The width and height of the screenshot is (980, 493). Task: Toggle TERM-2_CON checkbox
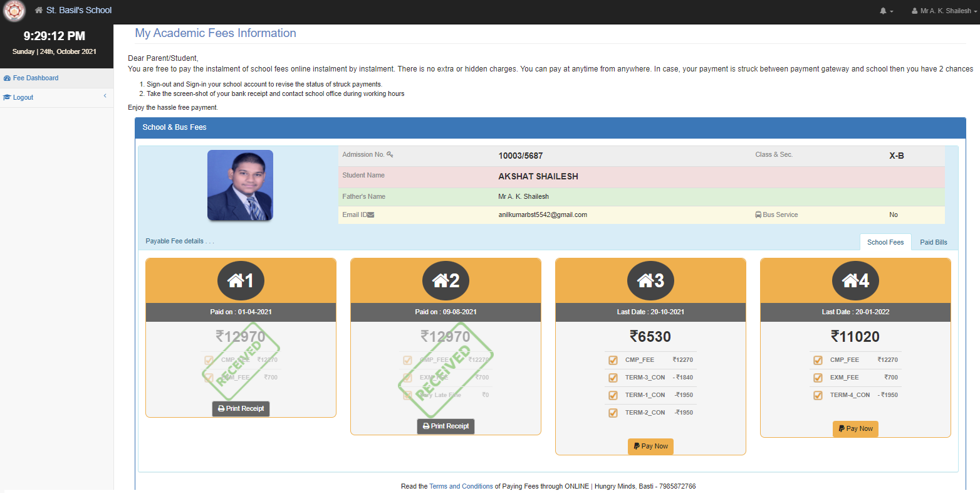pyautogui.click(x=613, y=413)
